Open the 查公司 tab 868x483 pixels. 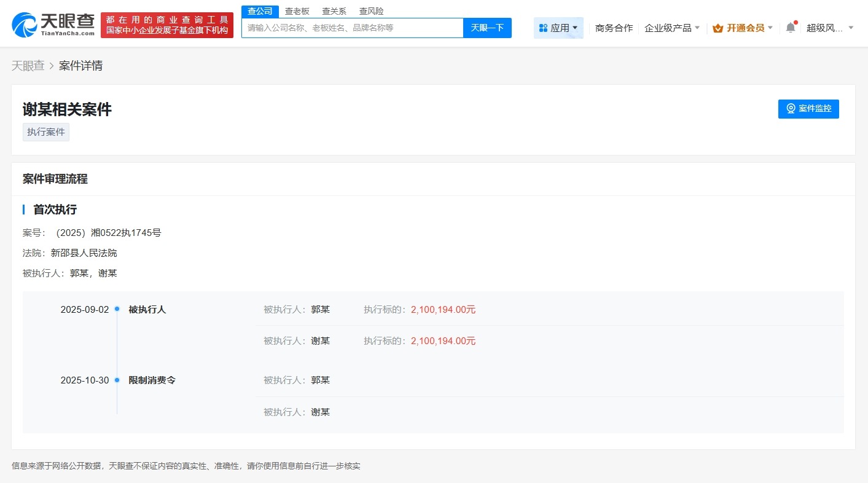pos(260,10)
